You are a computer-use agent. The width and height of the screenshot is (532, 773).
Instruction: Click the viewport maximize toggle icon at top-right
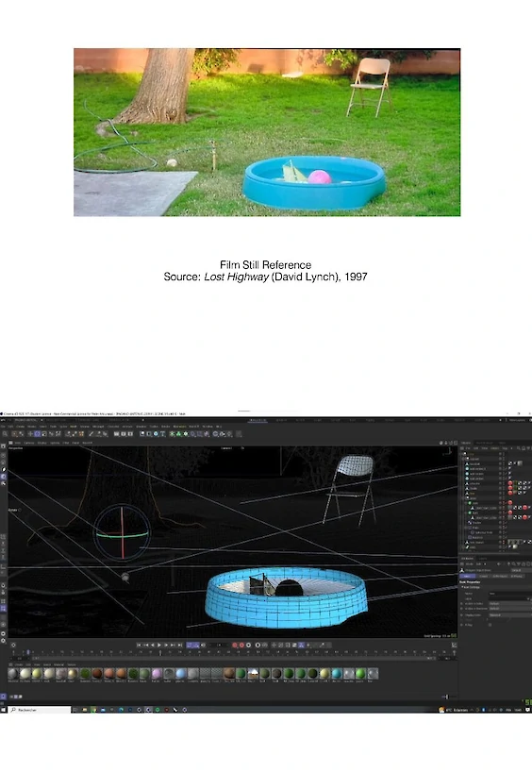[x=454, y=443]
